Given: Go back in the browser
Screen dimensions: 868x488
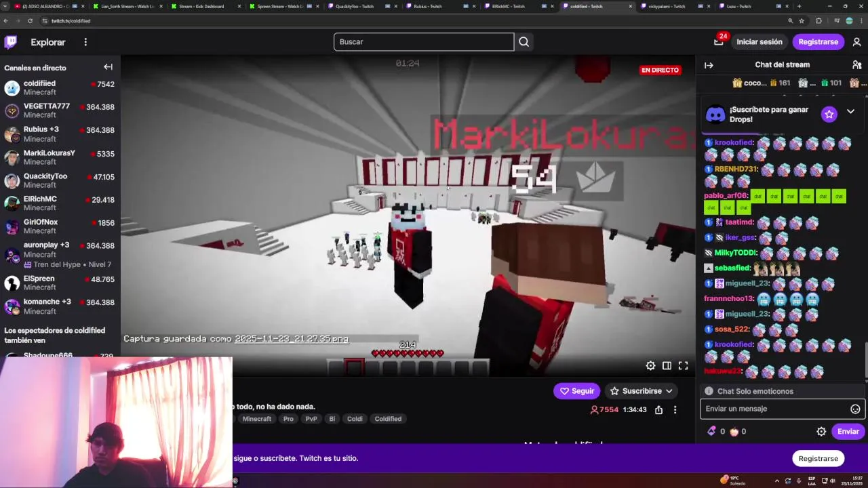Looking at the screenshot, I should coord(5,21).
